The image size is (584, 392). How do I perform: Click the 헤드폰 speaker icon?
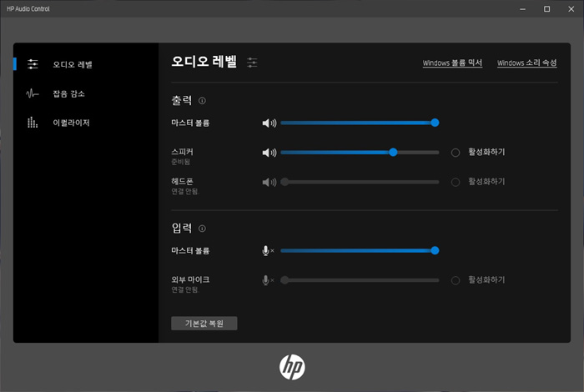[269, 182]
